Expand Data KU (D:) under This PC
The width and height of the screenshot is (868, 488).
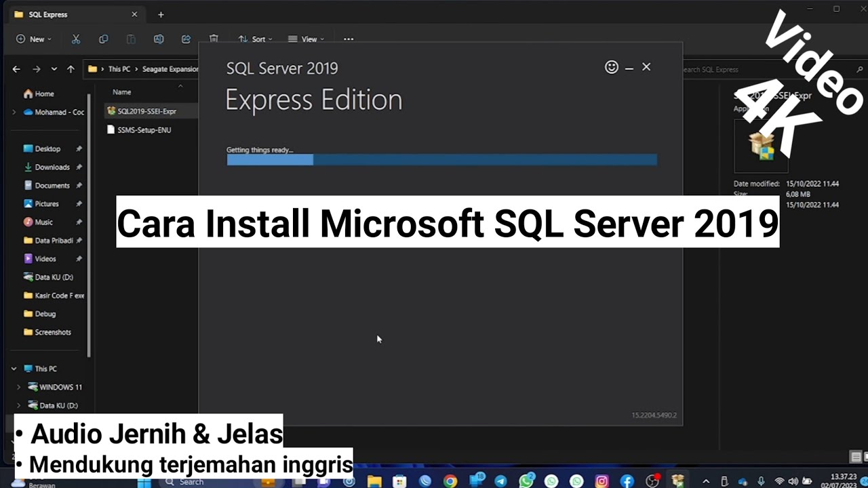click(19, 405)
